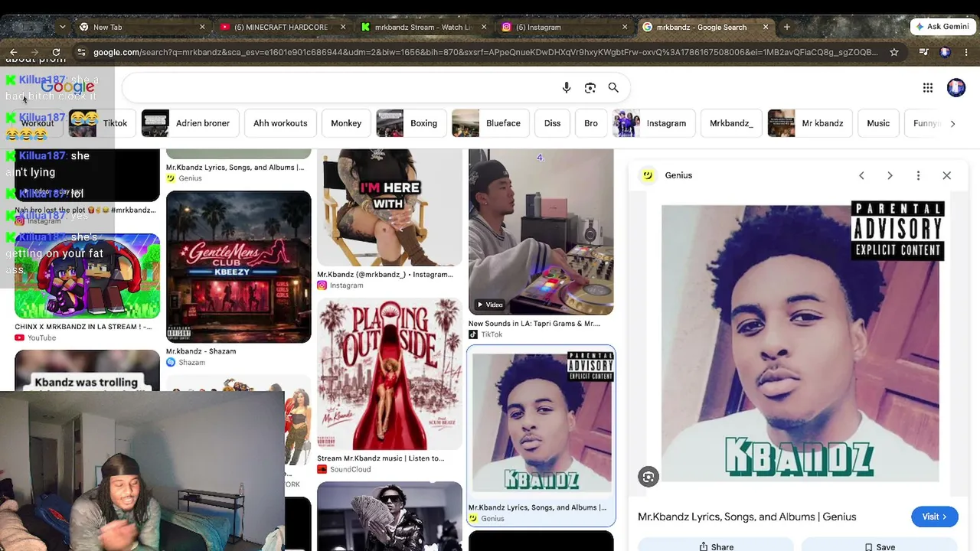This screenshot has width=980, height=551.
Task: Filter results by Blueface chip
Action: 490,123
